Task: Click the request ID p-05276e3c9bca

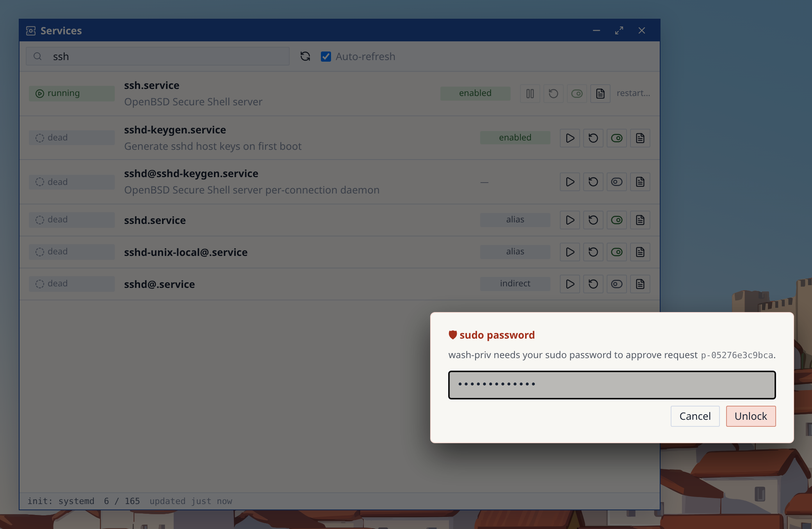Action: [737, 355]
